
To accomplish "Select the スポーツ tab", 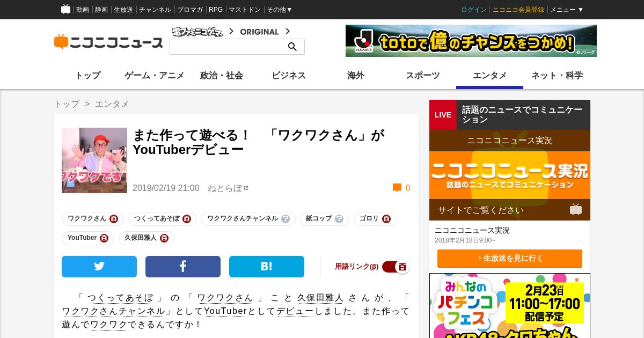I will point(423,76).
